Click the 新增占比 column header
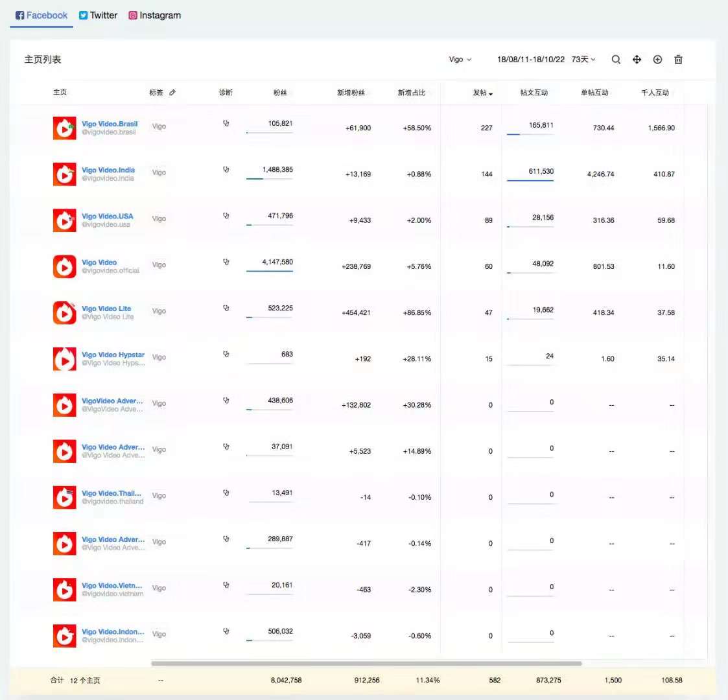This screenshot has height=700, width=728. [412, 93]
